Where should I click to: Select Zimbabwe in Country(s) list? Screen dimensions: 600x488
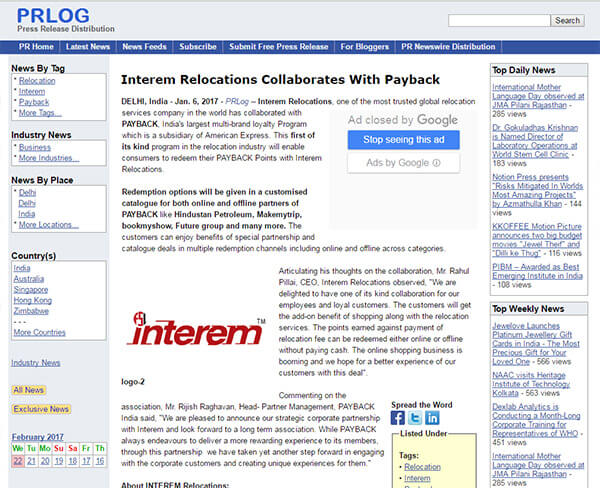point(31,311)
